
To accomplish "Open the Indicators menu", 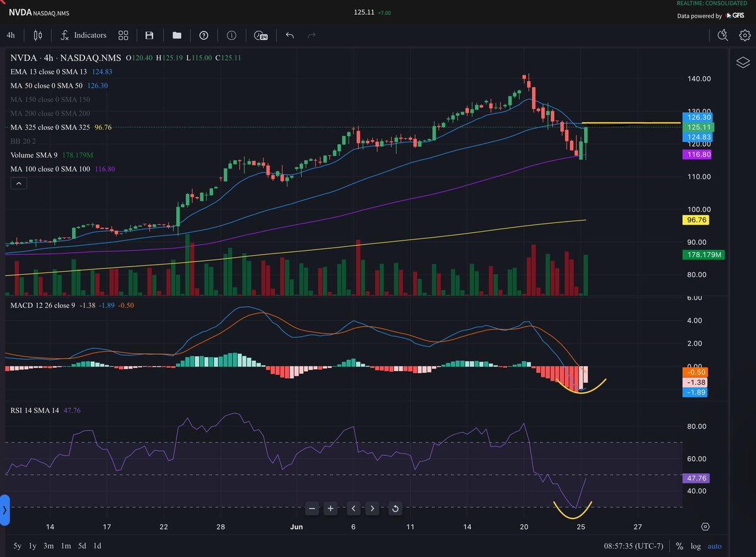I will pos(83,36).
